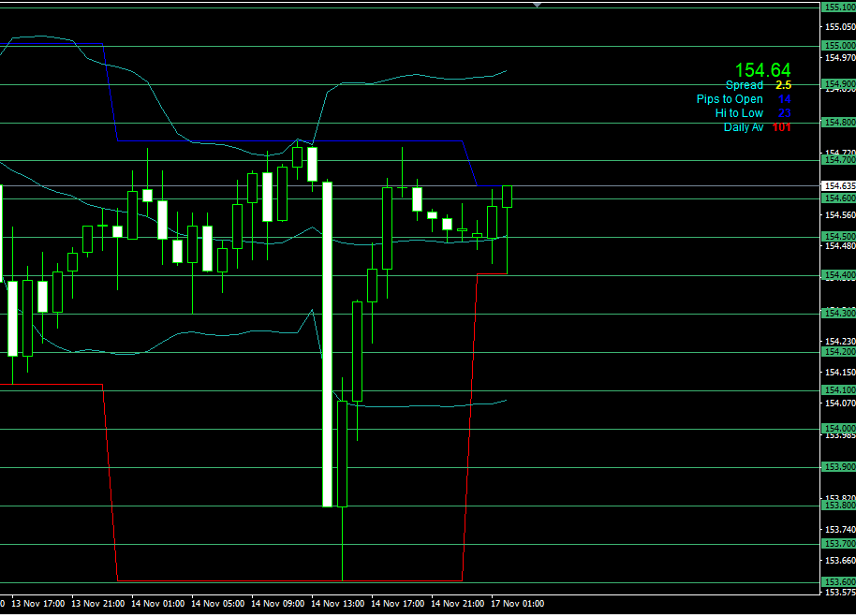Click the 17 Nov 01:00 time label

coord(516,604)
